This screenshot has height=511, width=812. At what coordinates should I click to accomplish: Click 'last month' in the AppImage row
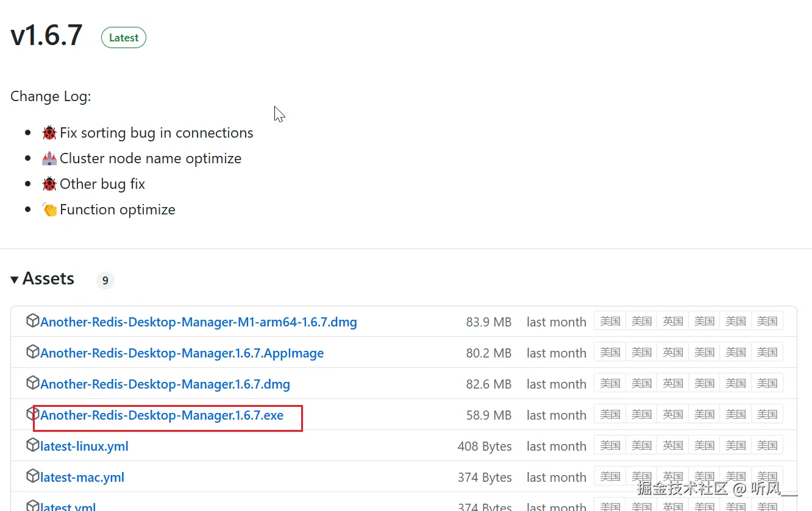tap(557, 353)
